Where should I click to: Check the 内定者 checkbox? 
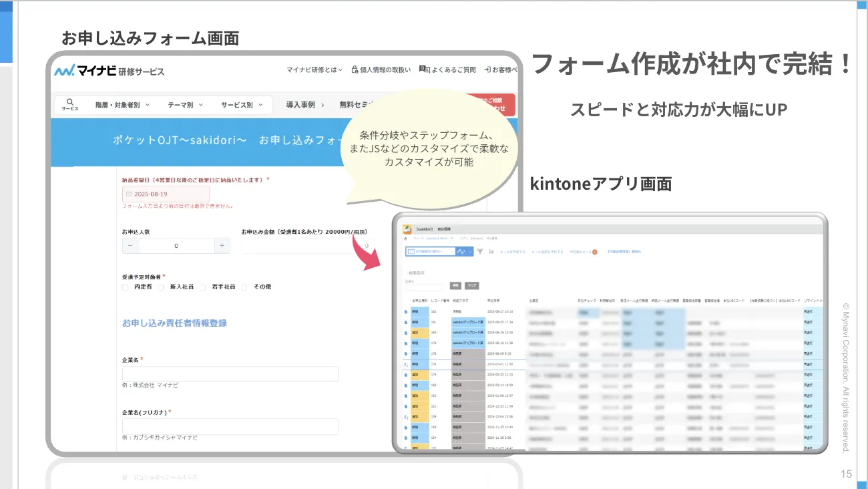coord(126,287)
